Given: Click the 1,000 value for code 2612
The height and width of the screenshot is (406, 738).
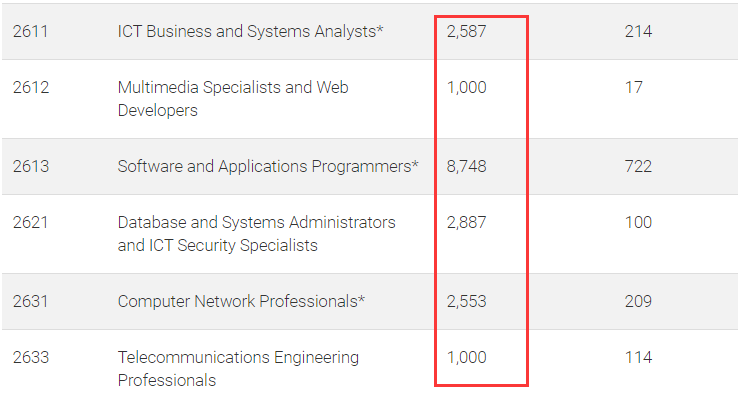Looking at the screenshot, I should click(466, 88).
